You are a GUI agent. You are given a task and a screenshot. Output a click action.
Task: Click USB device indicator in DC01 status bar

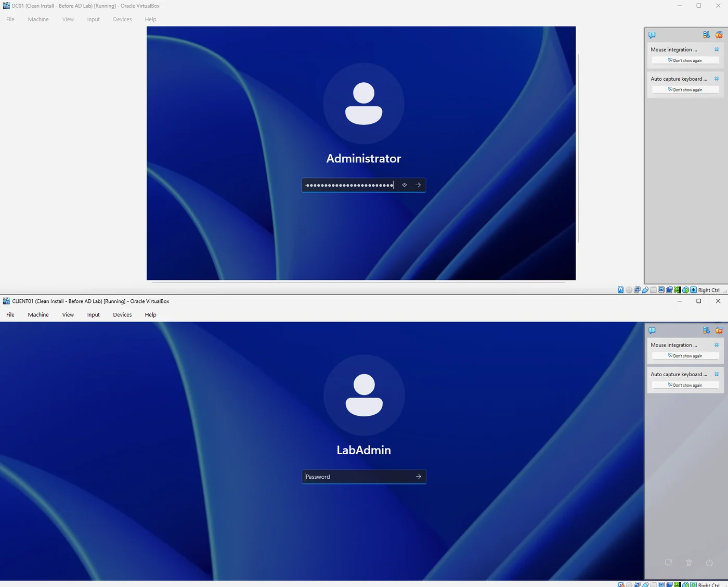pyautogui.click(x=645, y=290)
